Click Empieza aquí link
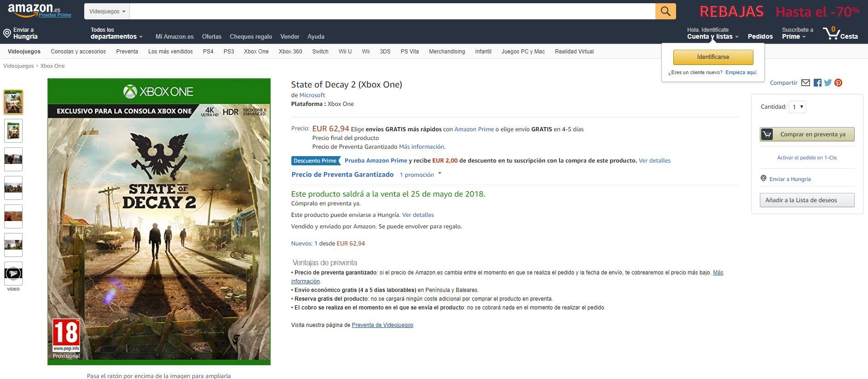The width and height of the screenshot is (868, 379). (741, 72)
